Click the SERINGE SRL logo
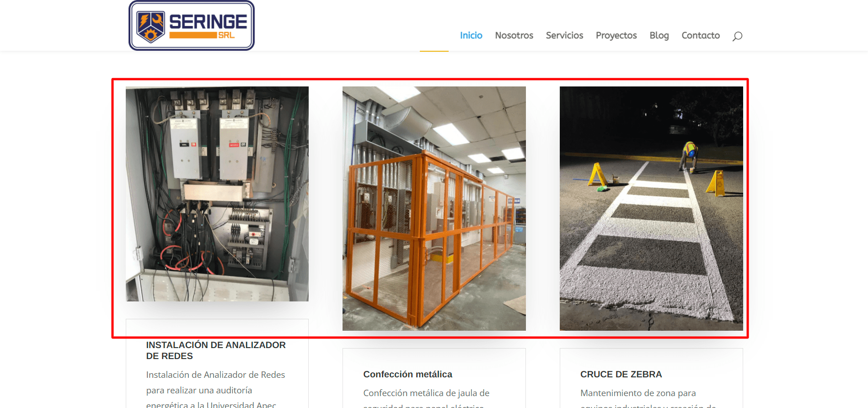Screen dimensions: 868x408 coord(192,26)
